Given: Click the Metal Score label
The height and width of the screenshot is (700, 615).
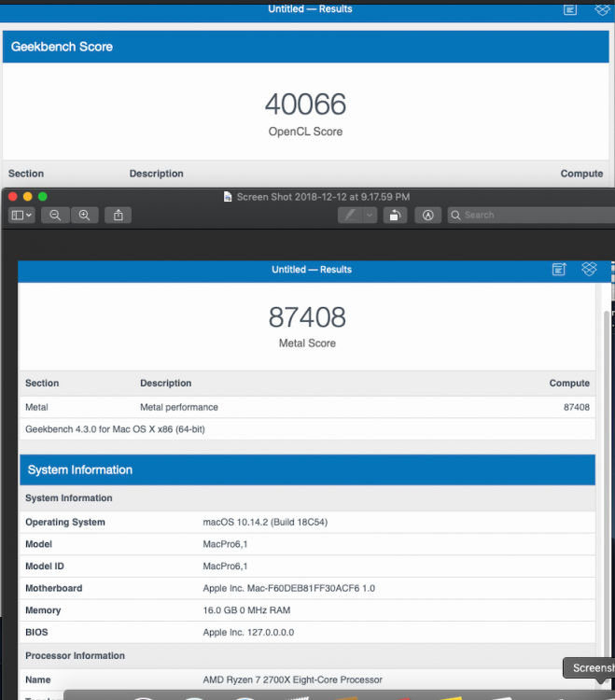Looking at the screenshot, I should 308,343.
